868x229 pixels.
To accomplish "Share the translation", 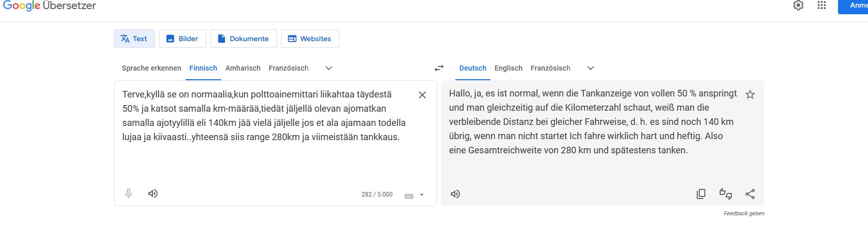I will [x=750, y=194].
